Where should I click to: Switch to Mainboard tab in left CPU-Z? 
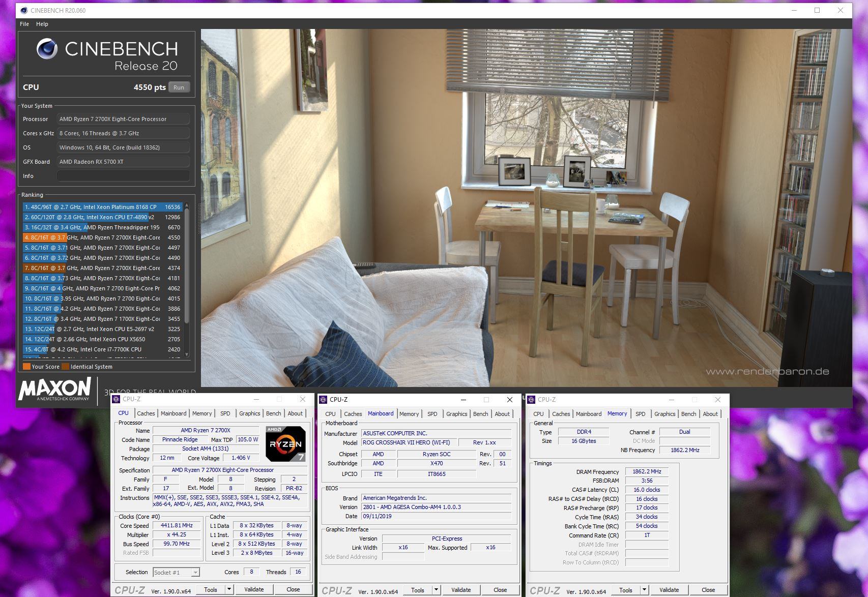click(173, 413)
